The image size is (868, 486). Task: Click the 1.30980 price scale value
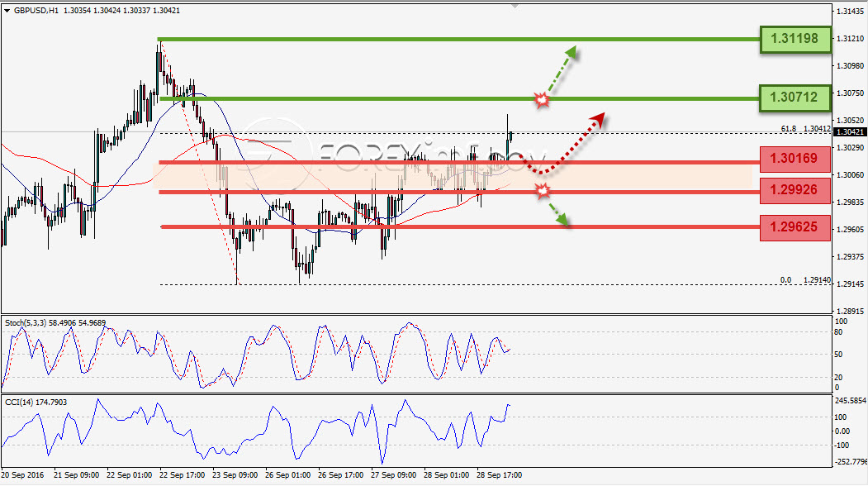851,65
